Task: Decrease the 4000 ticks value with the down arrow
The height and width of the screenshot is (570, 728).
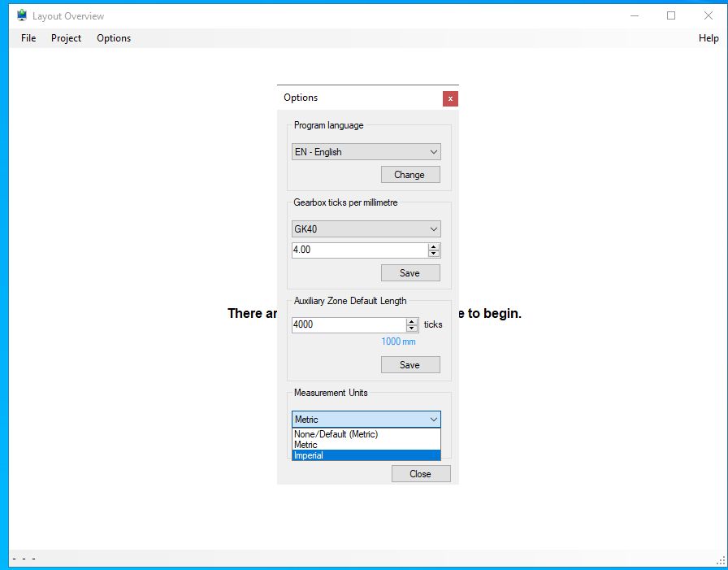Action: 412,328
